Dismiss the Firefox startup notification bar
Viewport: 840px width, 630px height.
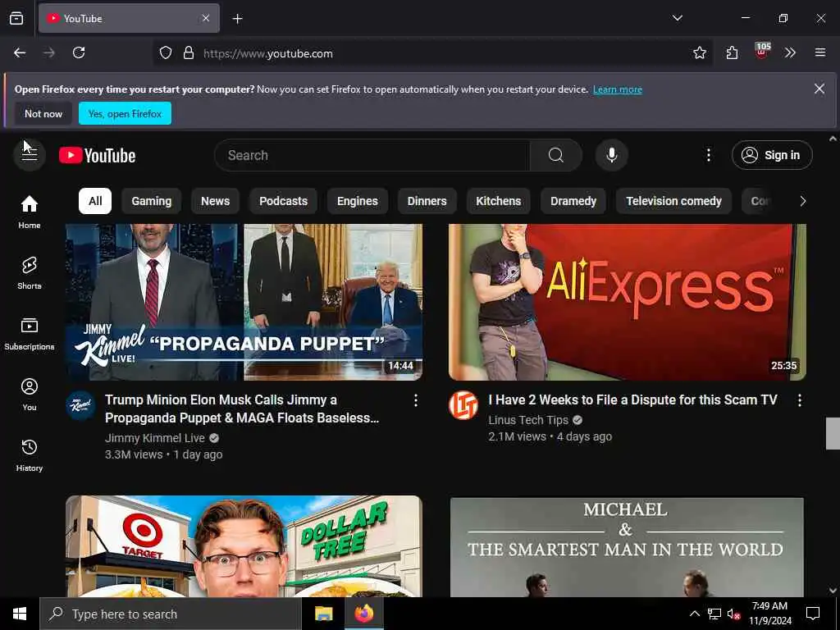pyautogui.click(x=819, y=89)
